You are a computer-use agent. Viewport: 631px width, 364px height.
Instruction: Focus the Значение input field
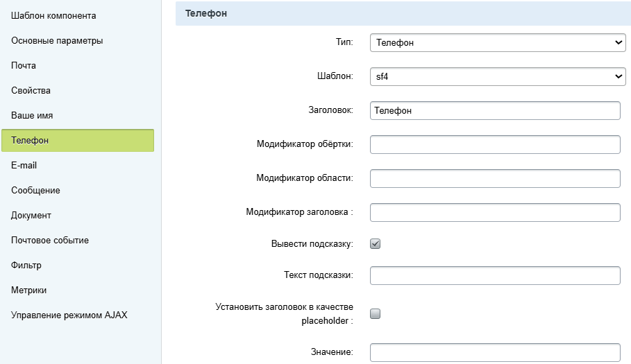[494, 352]
